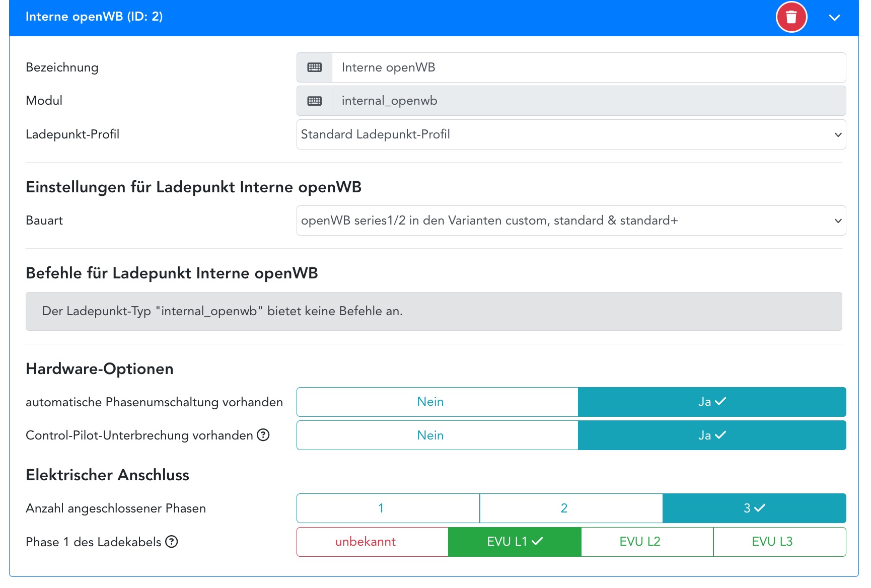Viewport: 871px width, 588px height.
Task: Open the Bauart dropdown
Action: tap(571, 220)
